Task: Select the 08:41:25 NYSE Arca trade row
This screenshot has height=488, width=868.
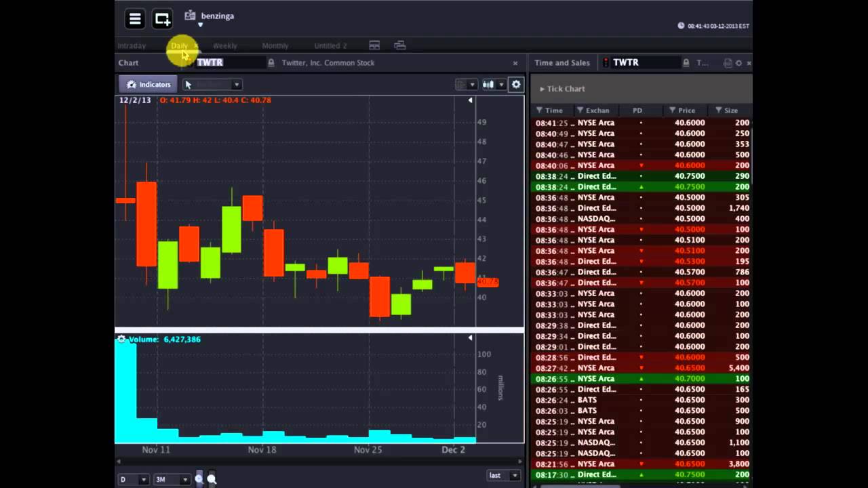Action: 642,123
